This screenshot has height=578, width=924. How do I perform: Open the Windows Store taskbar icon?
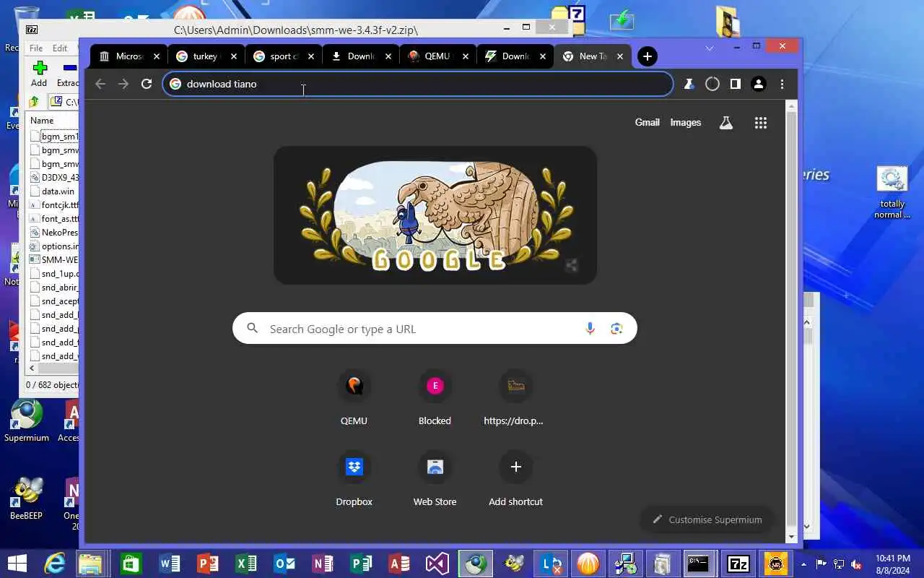coord(130,564)
